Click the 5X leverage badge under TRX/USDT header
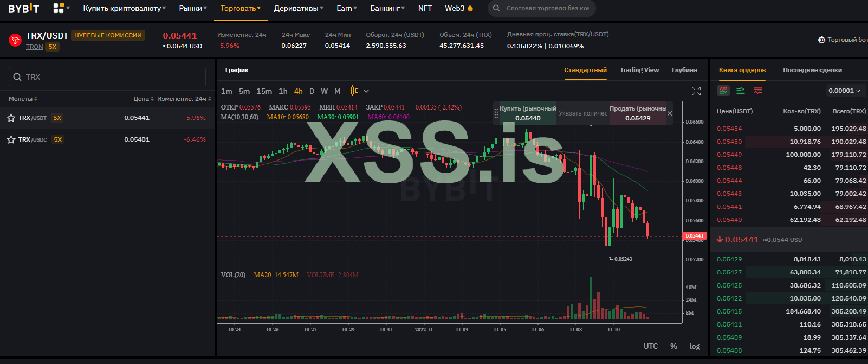The height and width of the screenshot is (364, 868). (53, 47)
